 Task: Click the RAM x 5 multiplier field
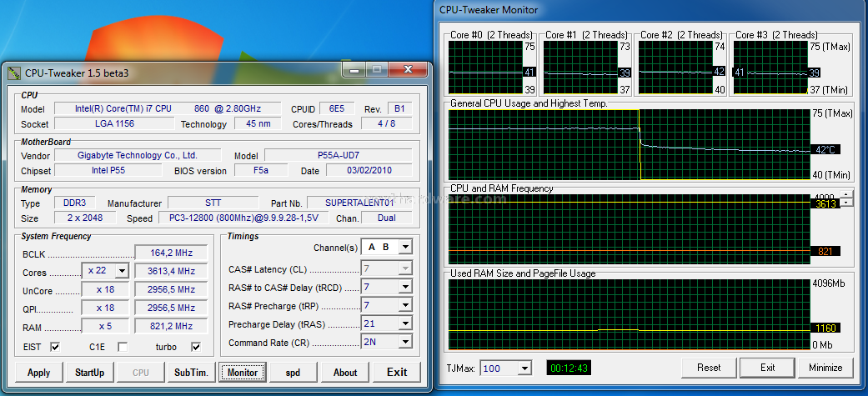105,326
